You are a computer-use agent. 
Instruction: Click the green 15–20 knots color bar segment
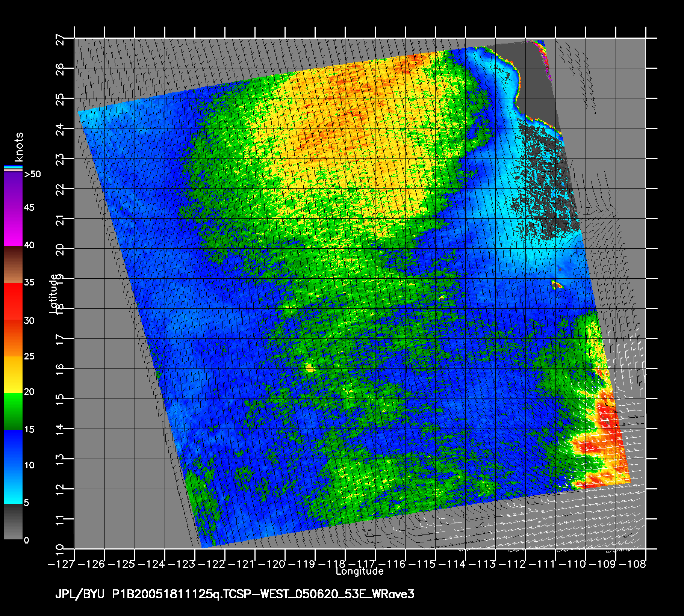click(13, 411)
